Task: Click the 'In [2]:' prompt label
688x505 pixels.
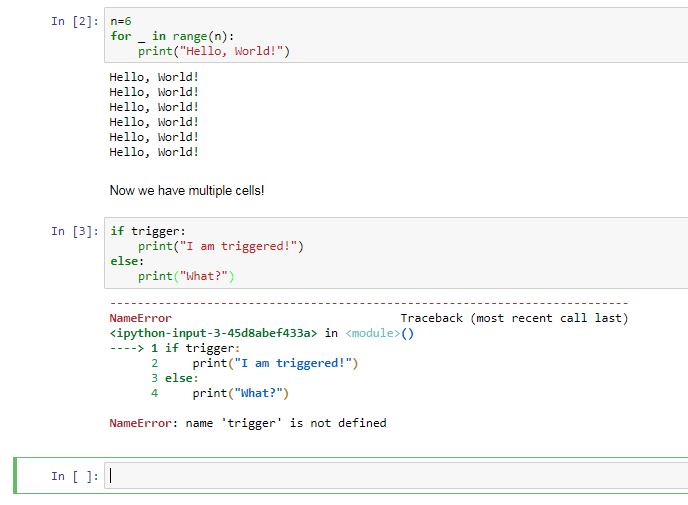Action: click(x=75, y=21)
